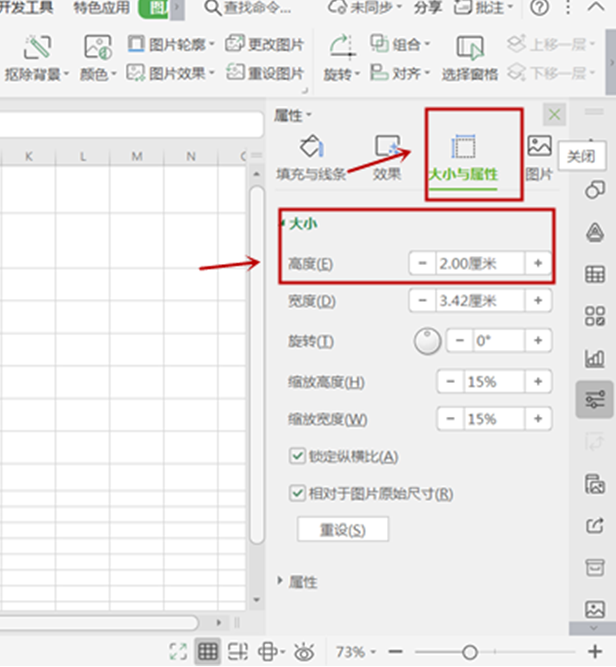Image resolution: width=616 pixels, height=667 pixels.
Task: Click the 重设 reset button
Action: [x=343, y=529]
